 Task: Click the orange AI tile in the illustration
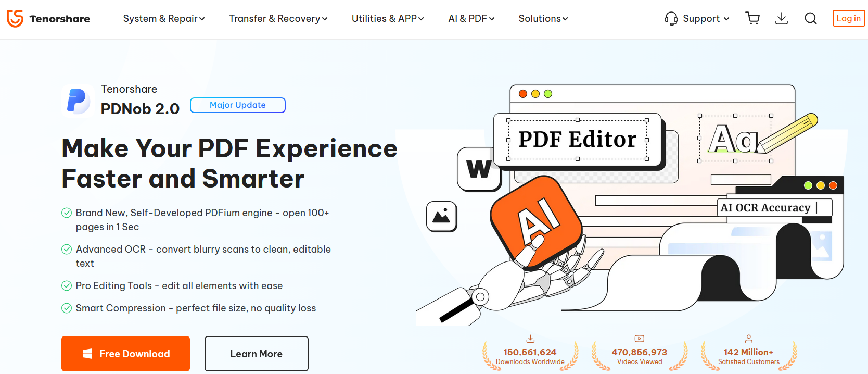536,222
